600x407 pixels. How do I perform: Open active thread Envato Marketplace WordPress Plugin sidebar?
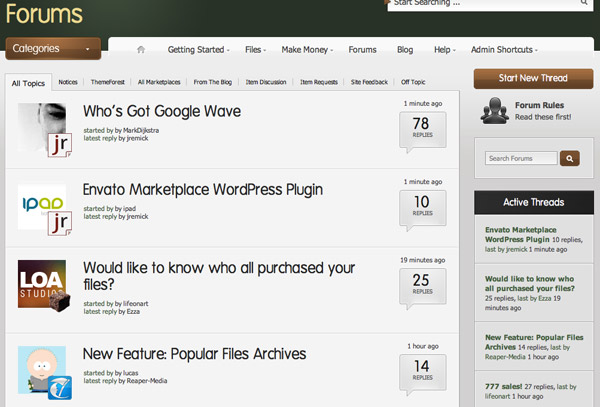520,234
